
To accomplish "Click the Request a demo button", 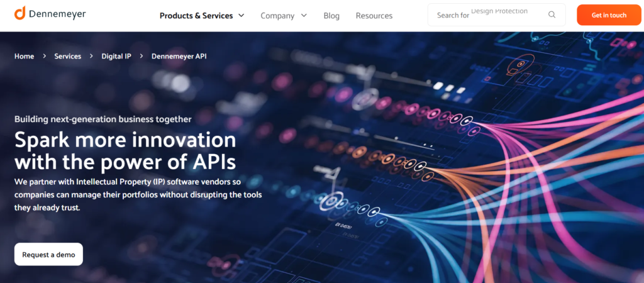I will pyautogui.click(x=48, y=254).
